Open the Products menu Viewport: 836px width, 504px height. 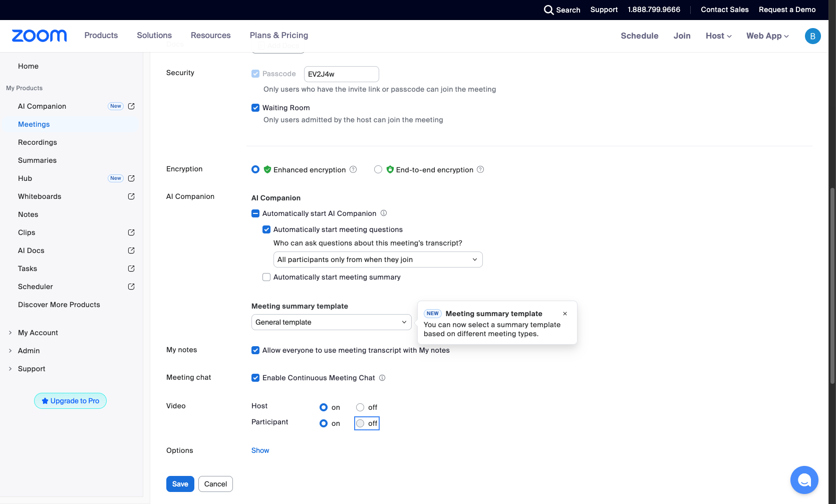click(x=101, y=35)
